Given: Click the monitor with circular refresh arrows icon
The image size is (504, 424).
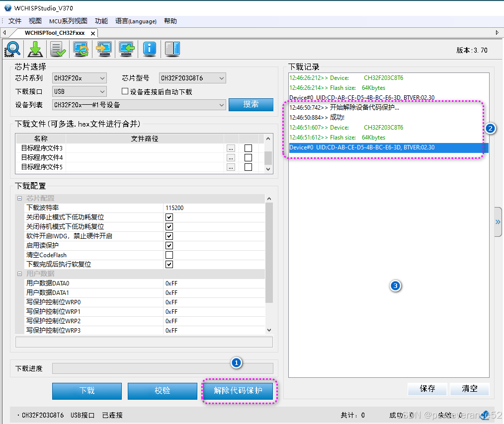Looking at the screenshot, I should pyautogui.click(x=81, y=49).
